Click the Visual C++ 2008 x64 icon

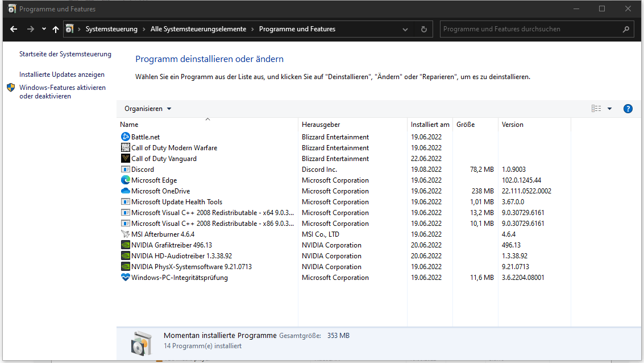[x=125, y=213]
